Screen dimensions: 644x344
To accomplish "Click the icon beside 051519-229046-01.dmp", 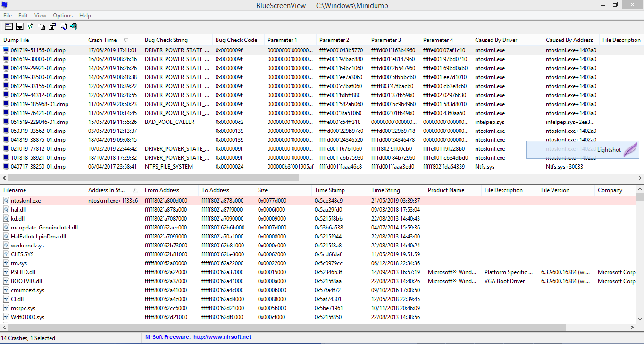I will pos(6,122).
